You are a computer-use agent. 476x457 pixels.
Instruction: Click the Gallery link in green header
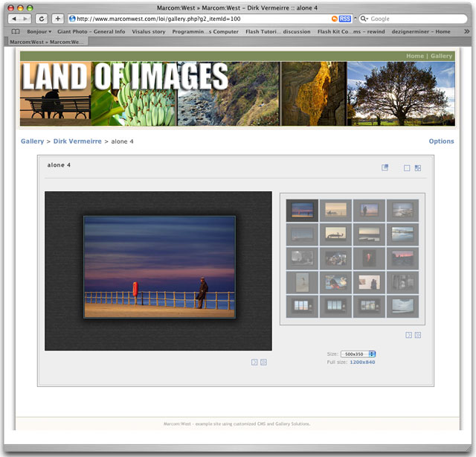(x=441, y=57)
